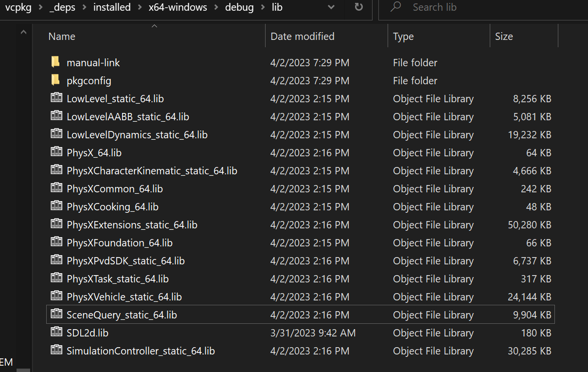Select the PhysX_64.lib file icon
Image resolution: width=588 pixels, height=372 pixels.
click(x=56, y=152)
